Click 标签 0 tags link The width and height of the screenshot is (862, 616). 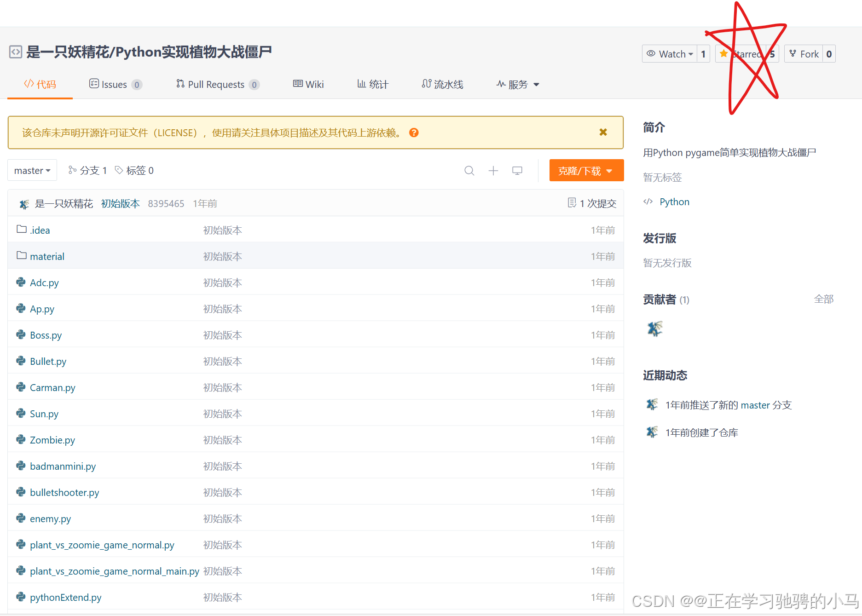point(134,170)
